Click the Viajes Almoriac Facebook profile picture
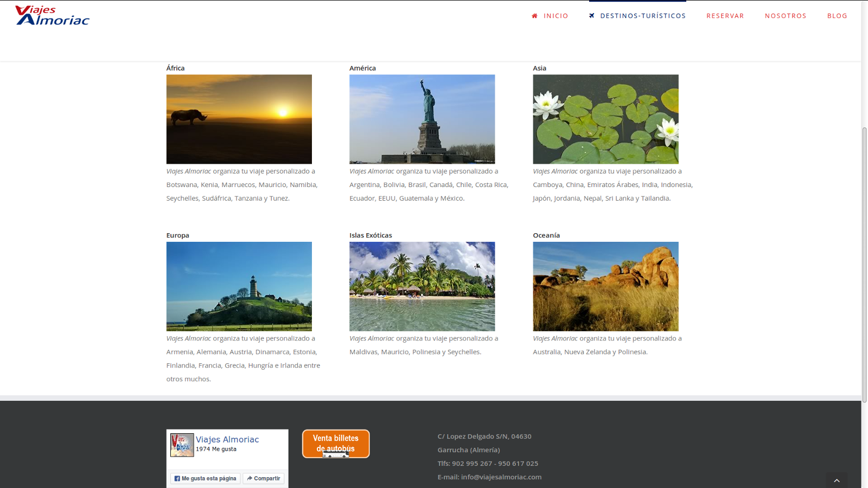 (182, 445)
